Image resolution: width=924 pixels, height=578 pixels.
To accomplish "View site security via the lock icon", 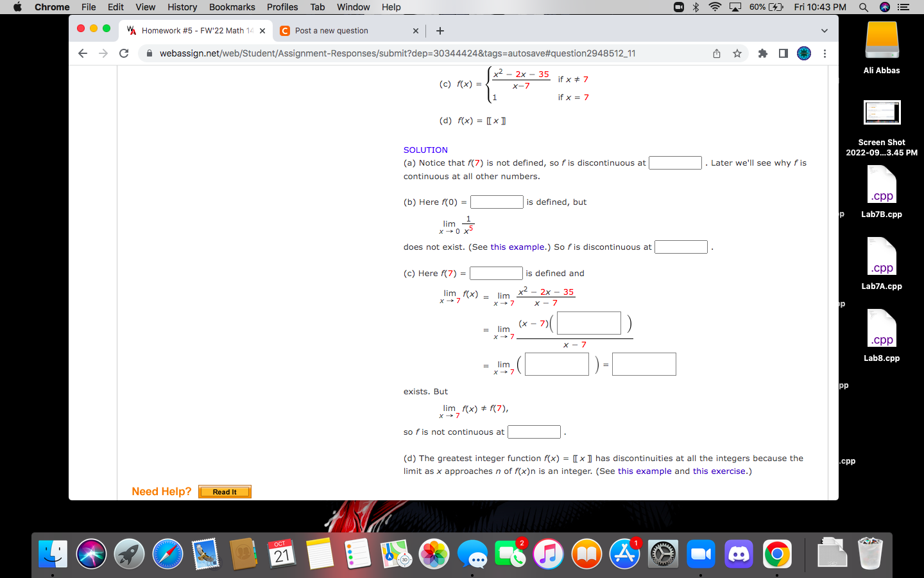I will [x=149, y=53].
